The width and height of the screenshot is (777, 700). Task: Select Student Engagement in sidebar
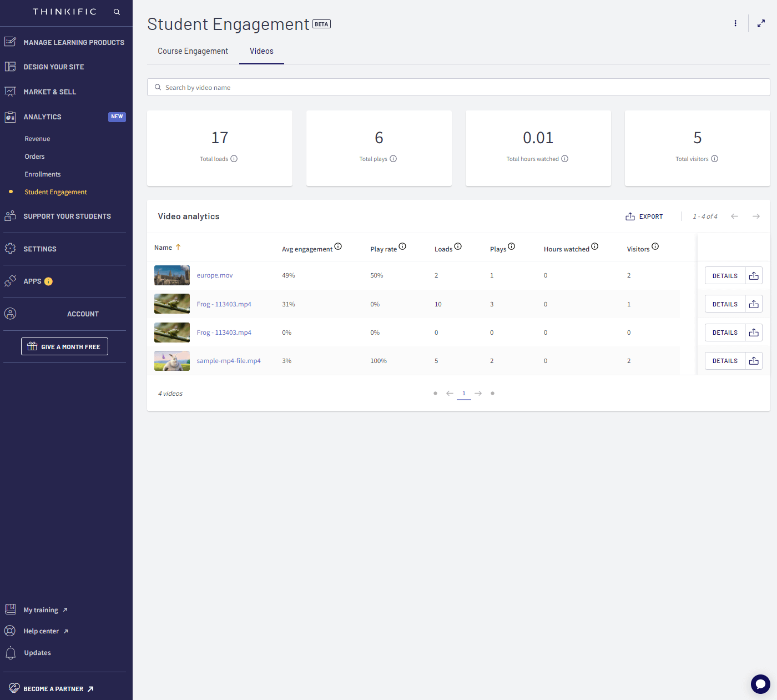(56, 192)
